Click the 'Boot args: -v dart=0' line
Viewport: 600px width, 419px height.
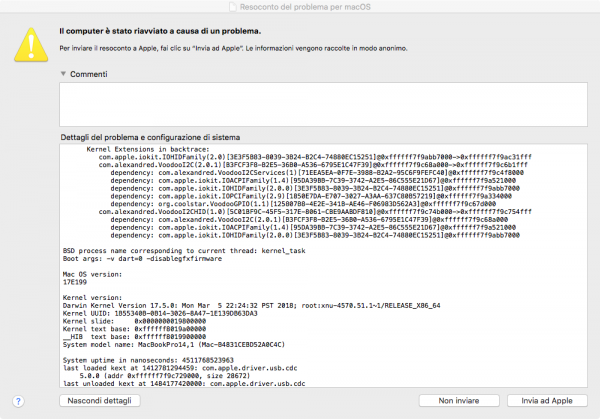142,259
